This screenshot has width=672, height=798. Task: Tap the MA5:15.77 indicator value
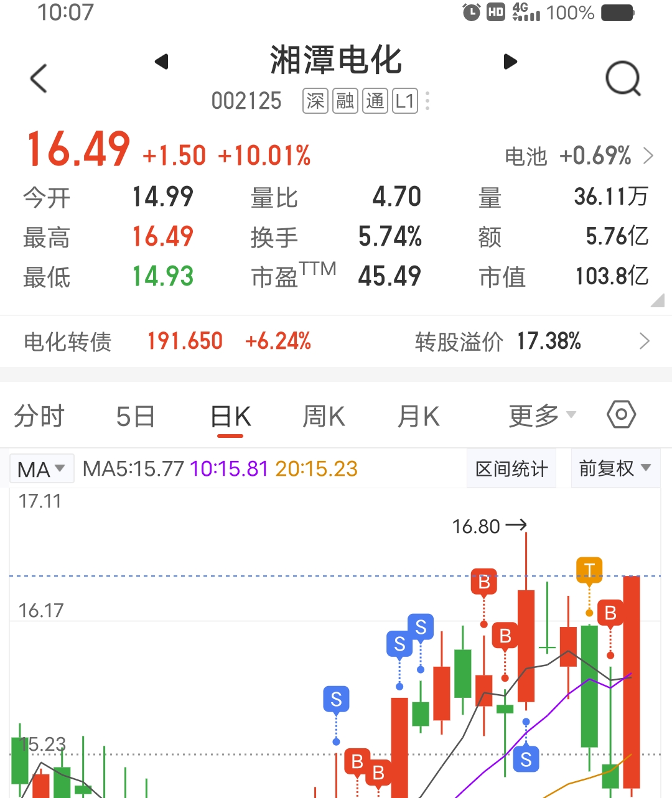click(133, 469)
